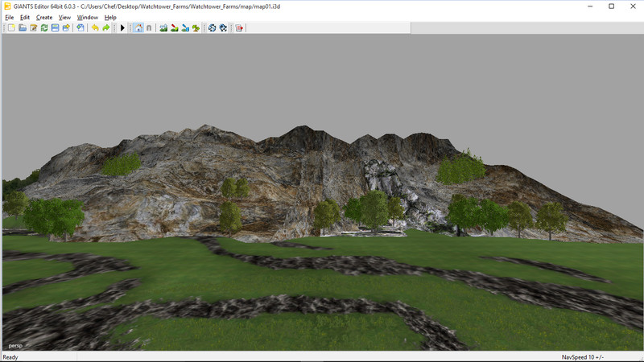This screenshot has width=644, height=362.
Task: Toggle the home camera navigation icon
Action: pos(138,28)
